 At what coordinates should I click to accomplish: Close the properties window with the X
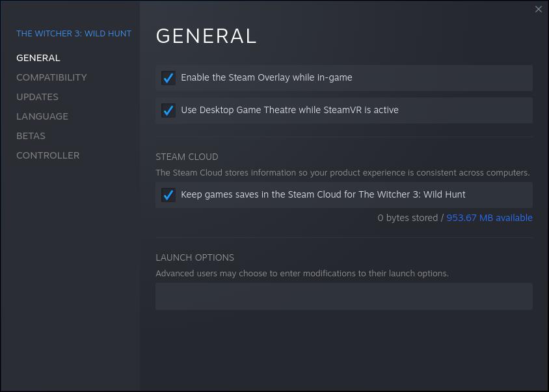538,10
